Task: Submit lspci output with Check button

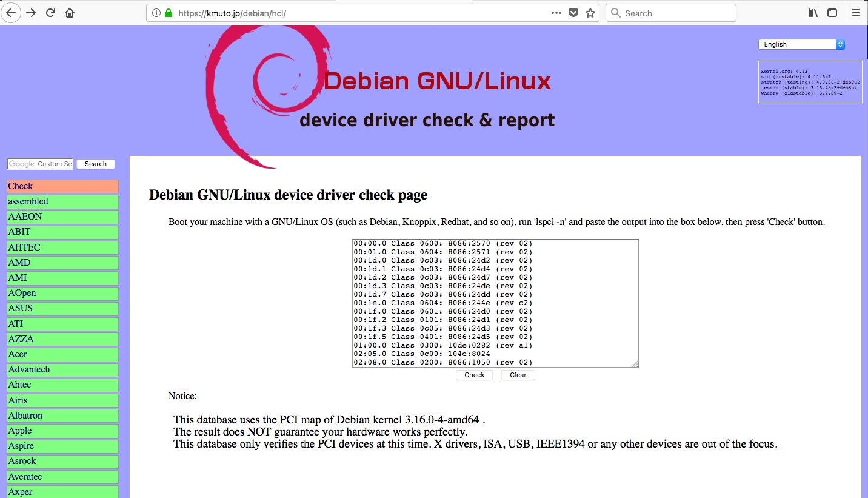Action: [474, 375]
